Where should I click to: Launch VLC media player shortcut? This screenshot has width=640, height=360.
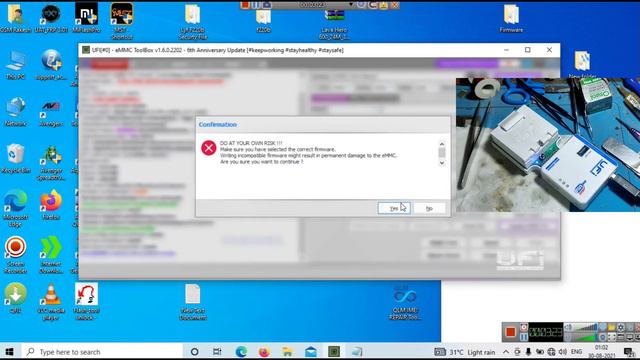(x=51, y=302)
